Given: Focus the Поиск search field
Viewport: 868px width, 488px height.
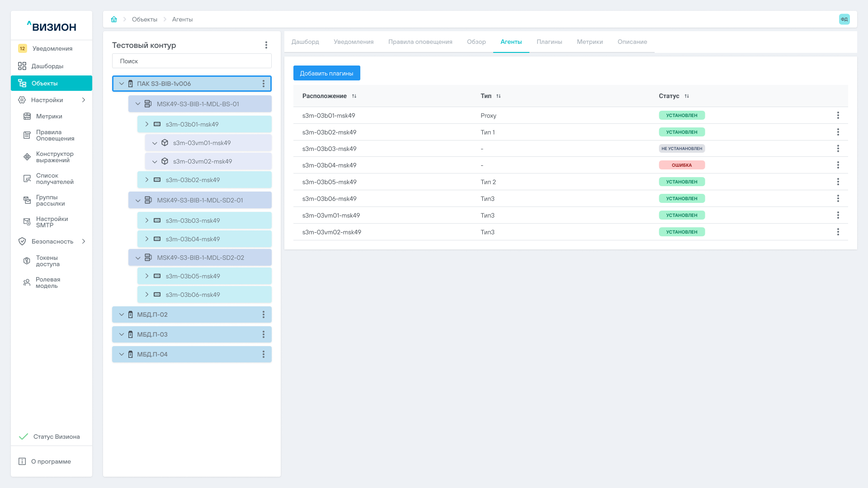Looking at the screenshot, I should [192, 61].
